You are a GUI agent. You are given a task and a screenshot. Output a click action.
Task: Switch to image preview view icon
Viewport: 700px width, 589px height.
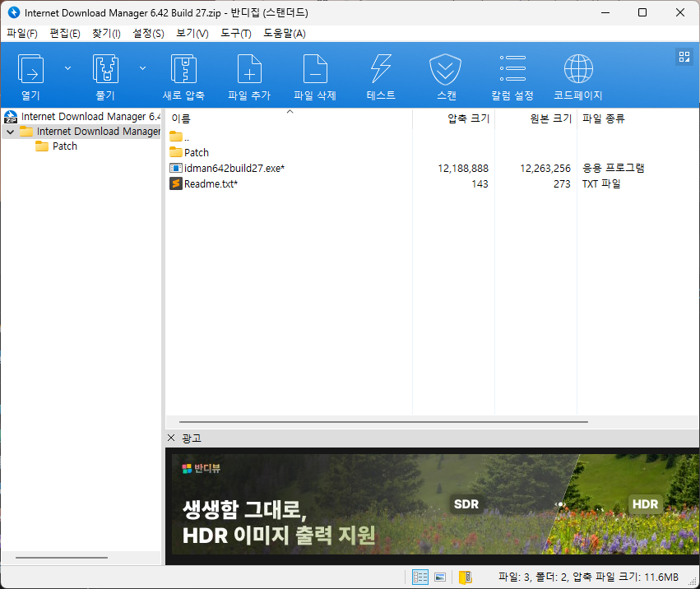pos(440,577)
